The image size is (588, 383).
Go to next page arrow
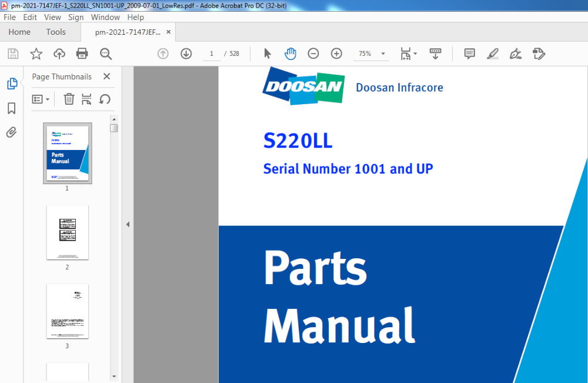pos(186,54)
